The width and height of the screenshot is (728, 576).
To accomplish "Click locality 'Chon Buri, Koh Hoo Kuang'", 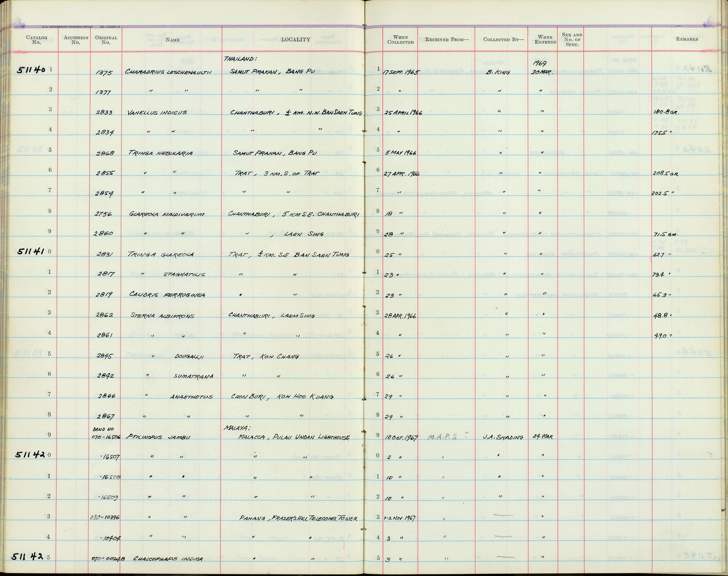I will 282,397.
